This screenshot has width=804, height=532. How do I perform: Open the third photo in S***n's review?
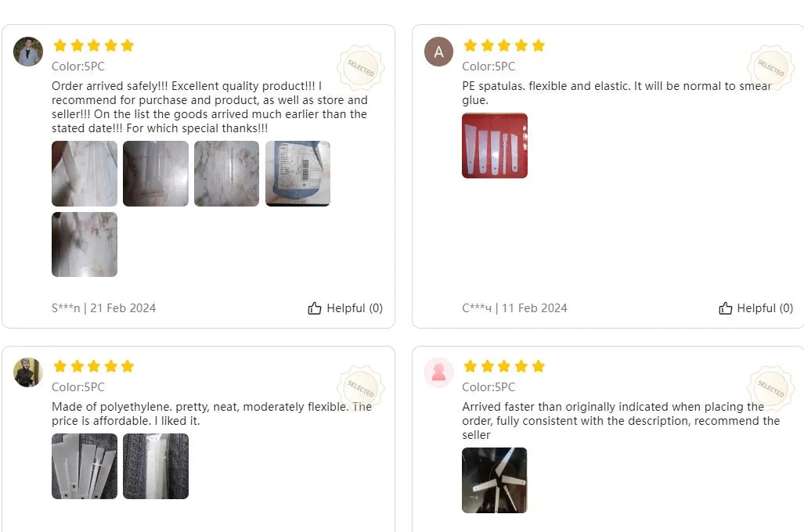click(x=226, y=174)
